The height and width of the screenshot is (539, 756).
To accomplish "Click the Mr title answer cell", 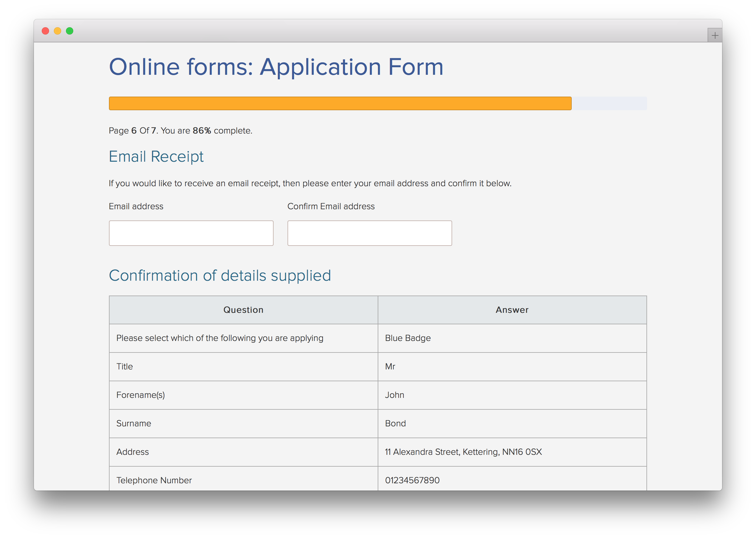I will 390,366.
